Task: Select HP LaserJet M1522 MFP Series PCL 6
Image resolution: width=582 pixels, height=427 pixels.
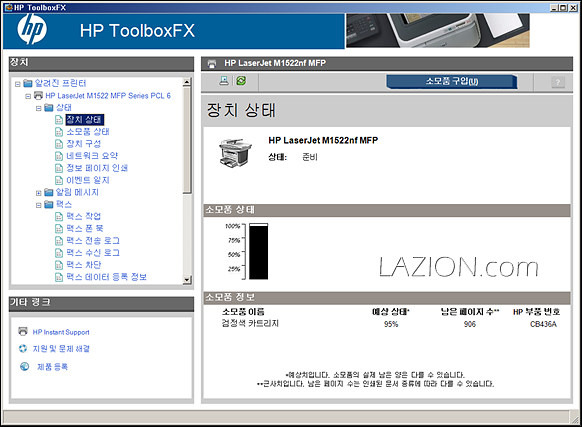Action: pyautogui.click(x=108, y=96)
